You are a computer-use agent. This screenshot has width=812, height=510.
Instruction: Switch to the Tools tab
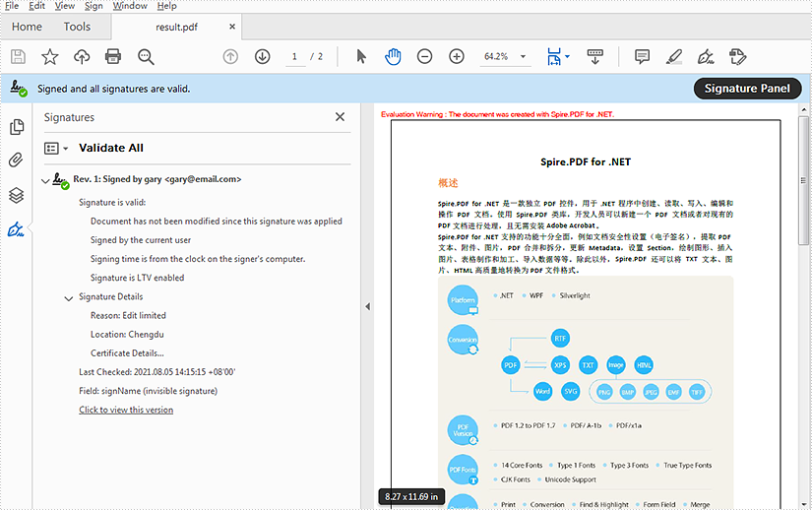(x=77, y=27)
